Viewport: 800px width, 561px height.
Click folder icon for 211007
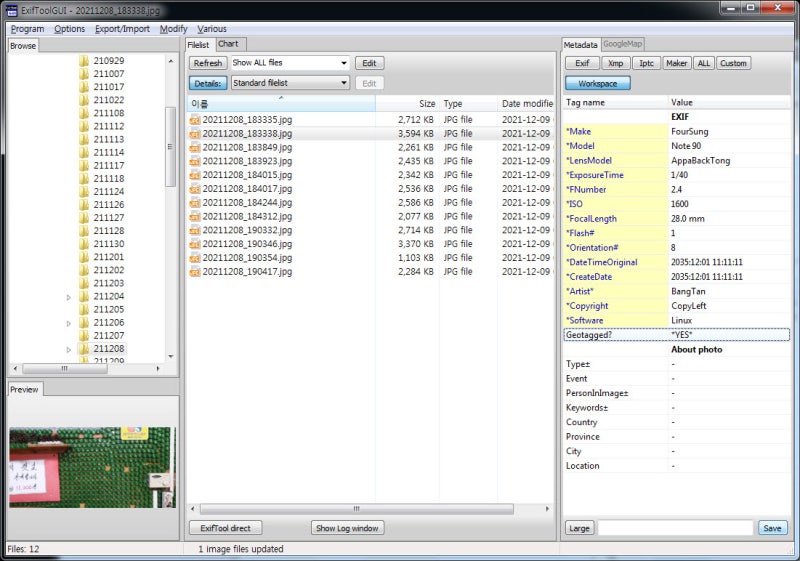tap(84, 74)
